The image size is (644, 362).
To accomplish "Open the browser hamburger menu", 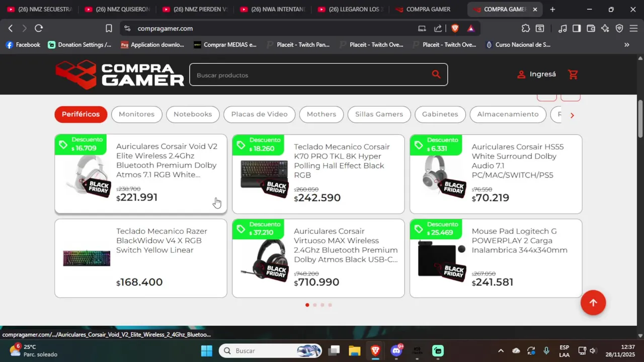I will pyautogui.click(x=633, y=29).
